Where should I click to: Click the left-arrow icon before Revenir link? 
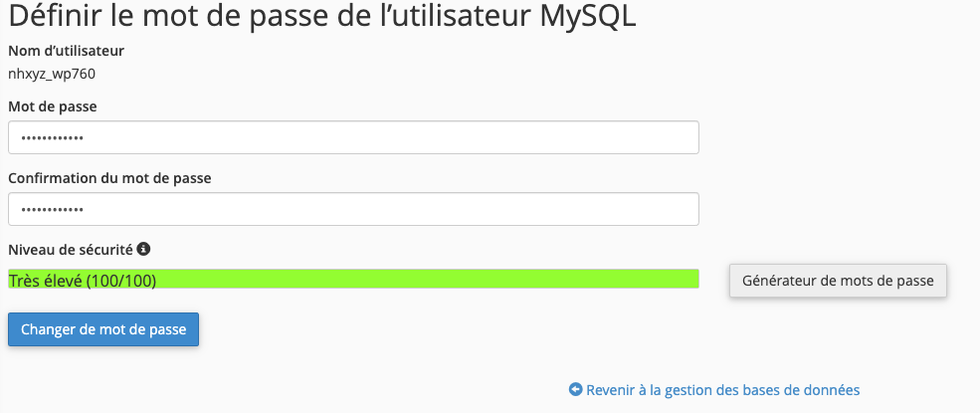click(576, 390)
